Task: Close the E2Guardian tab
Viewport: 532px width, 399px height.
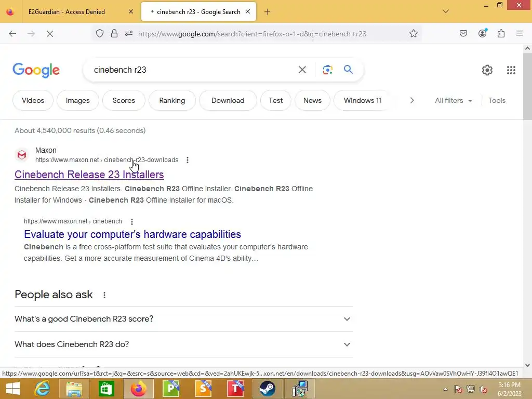Action: coord(131,11)
